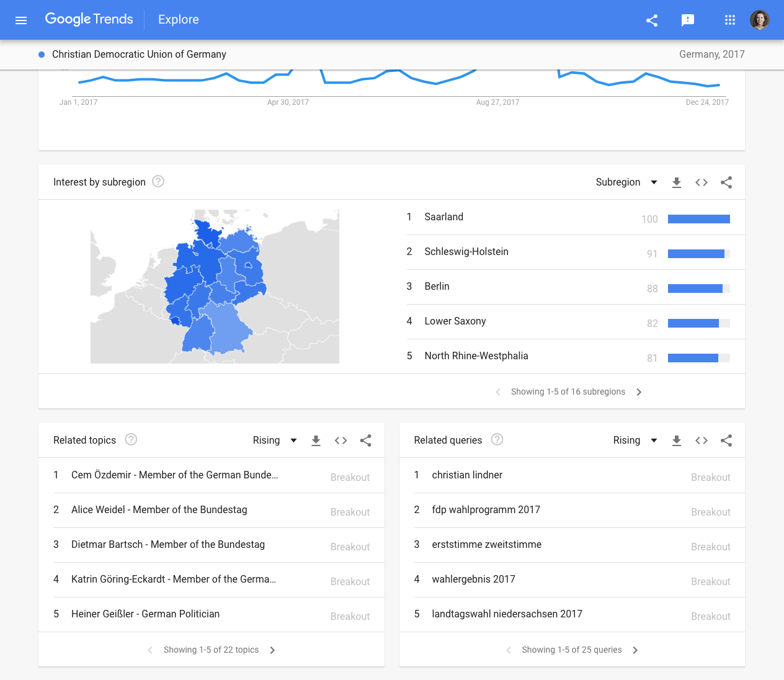Open christian lindner query
Viewport: 784px width, 680px height.
coord(579,475)
